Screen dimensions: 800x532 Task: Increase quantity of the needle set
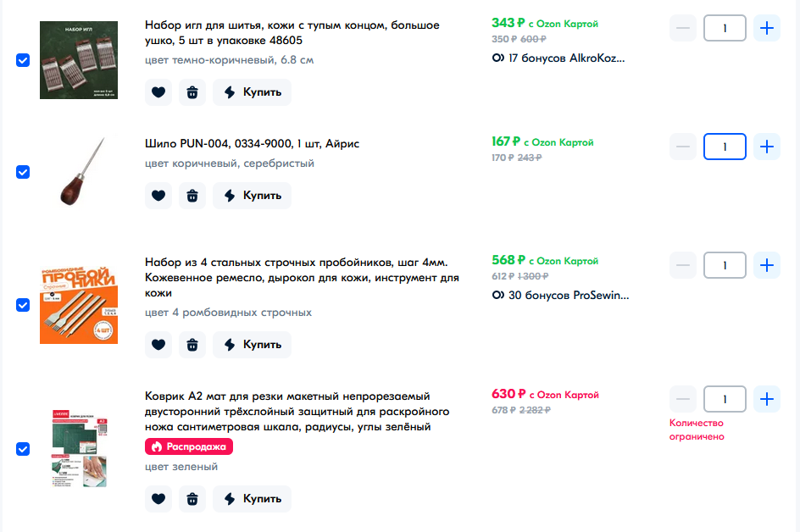coord(767,28)
